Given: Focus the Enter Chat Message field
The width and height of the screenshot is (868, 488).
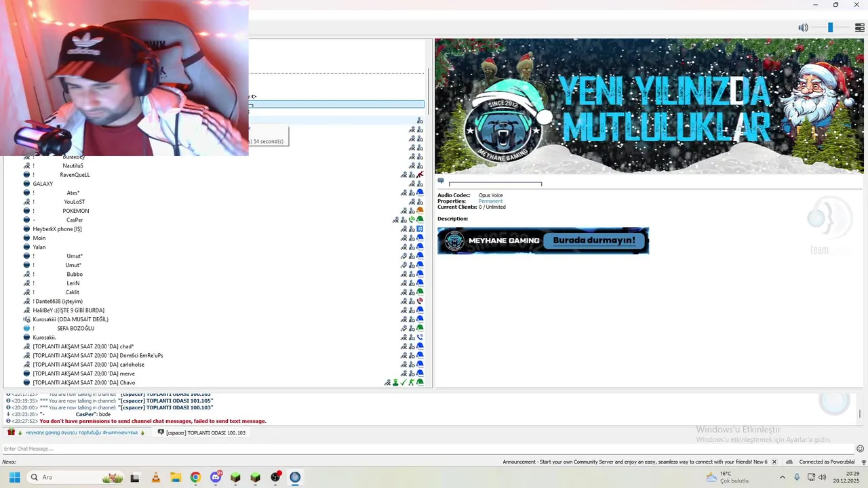Looking at the screenshot, I should tap(427, 449).
